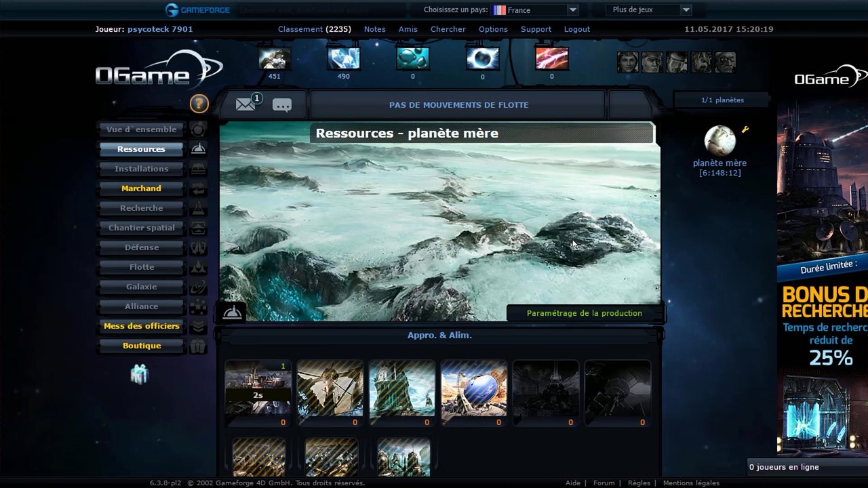Select the metal mine thumbnail showing 2s

coord(258,394)
